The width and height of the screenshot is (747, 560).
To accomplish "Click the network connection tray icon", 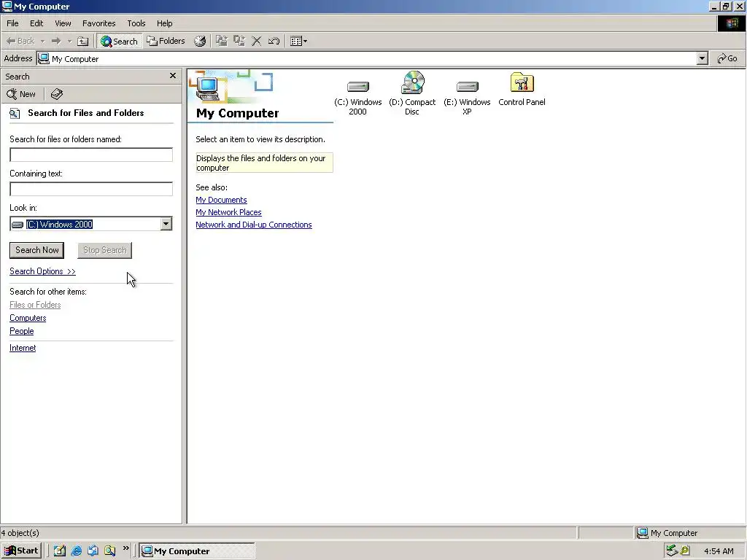I will 672,551.
